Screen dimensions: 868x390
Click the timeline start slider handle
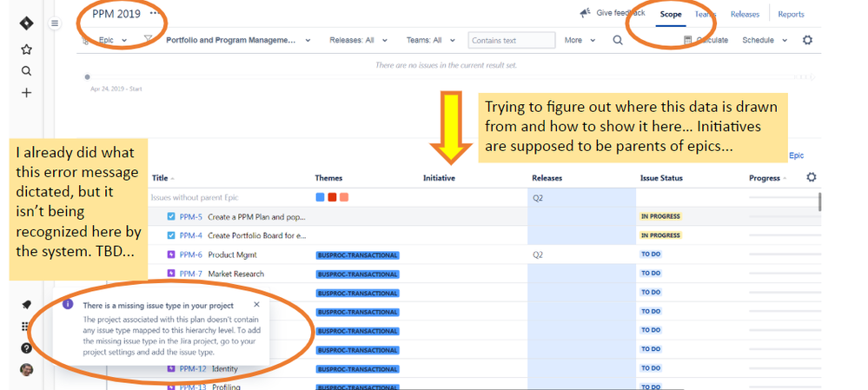(88, 77)
